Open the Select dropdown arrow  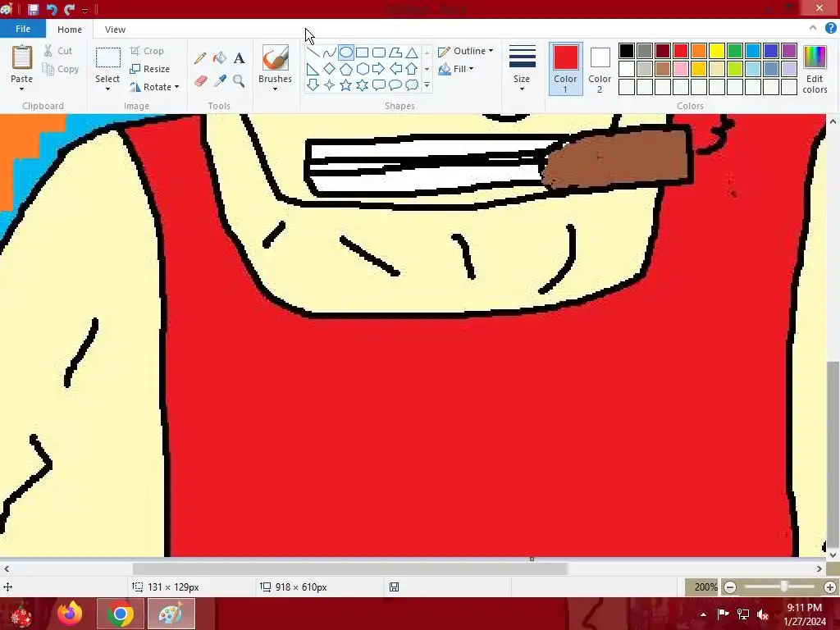(x=107, y=89)
